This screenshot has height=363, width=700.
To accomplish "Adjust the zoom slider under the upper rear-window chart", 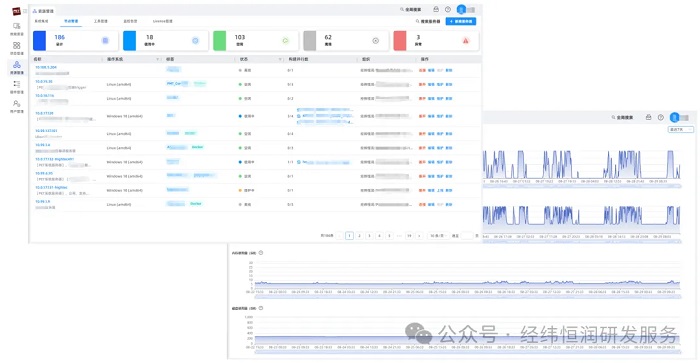I will [582, 186].
